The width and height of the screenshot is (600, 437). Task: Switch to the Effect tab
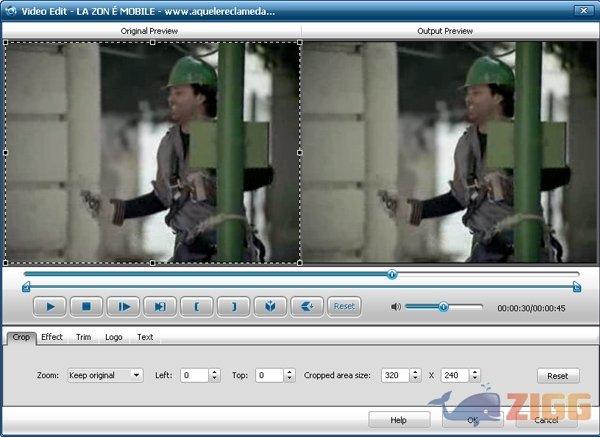click(52, 337)
